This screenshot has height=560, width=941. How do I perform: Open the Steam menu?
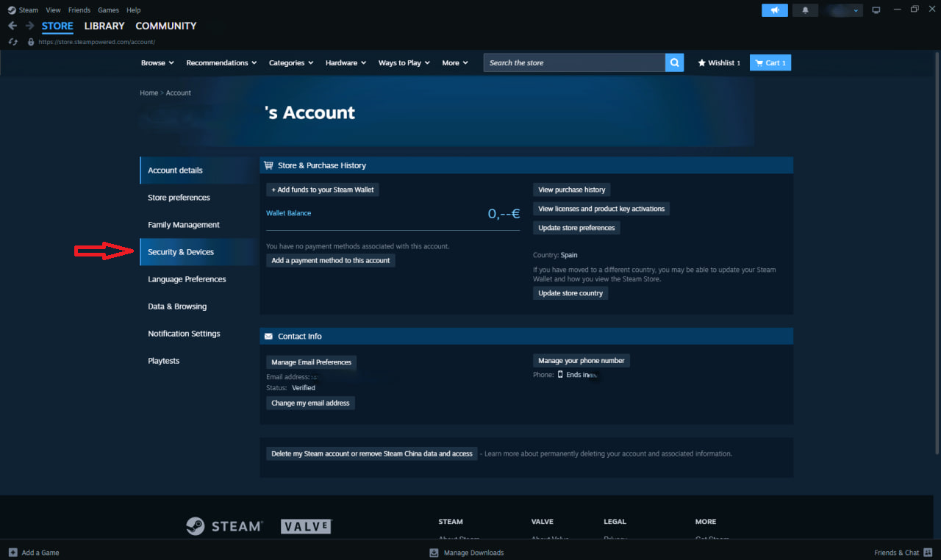(23, 10)
